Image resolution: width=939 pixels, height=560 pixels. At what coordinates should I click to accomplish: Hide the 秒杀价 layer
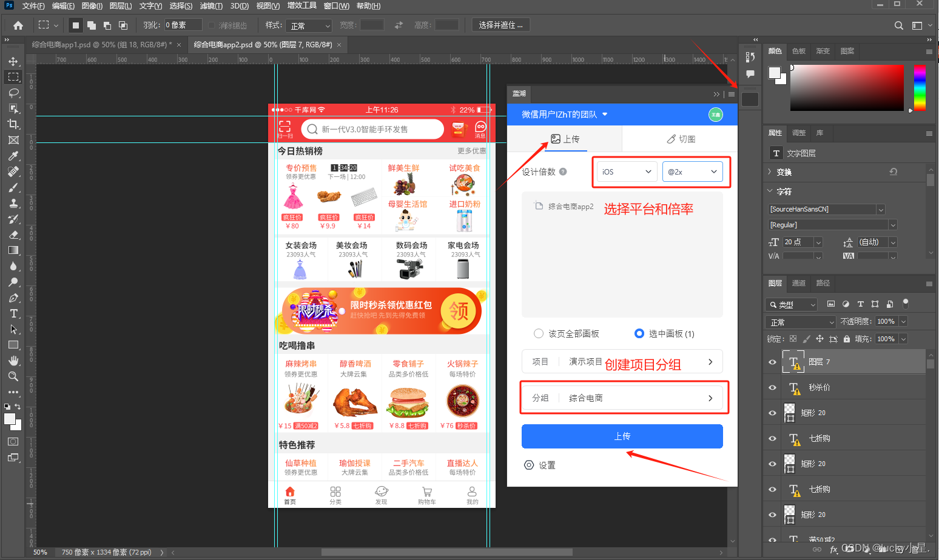tap(772, 387)
